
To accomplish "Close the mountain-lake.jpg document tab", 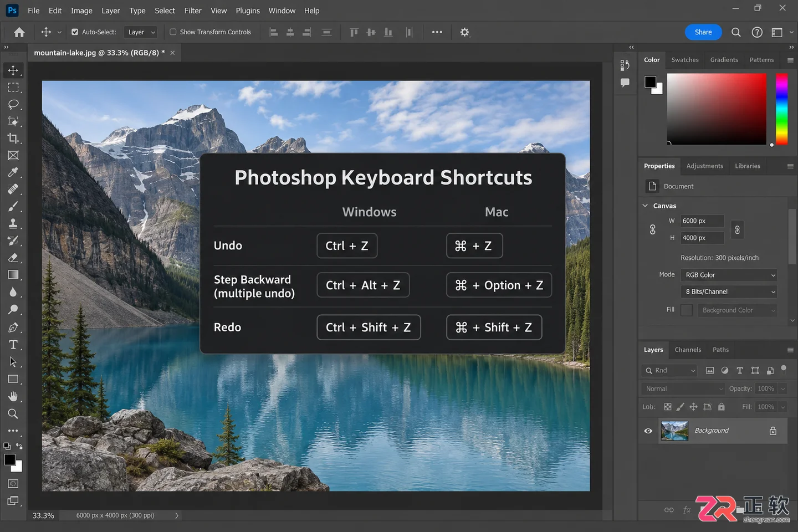I will [172, 53].
